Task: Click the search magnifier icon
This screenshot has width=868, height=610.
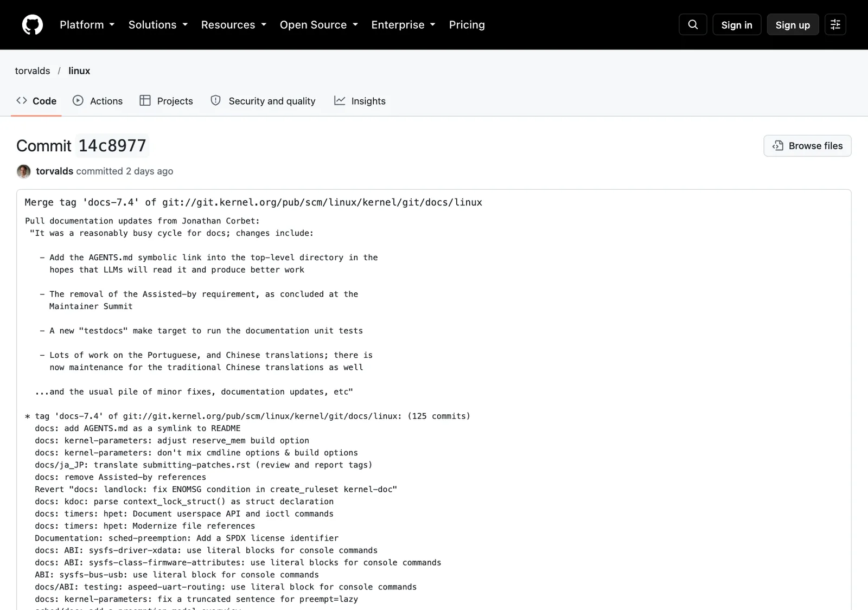Action: tap(693, 24)
